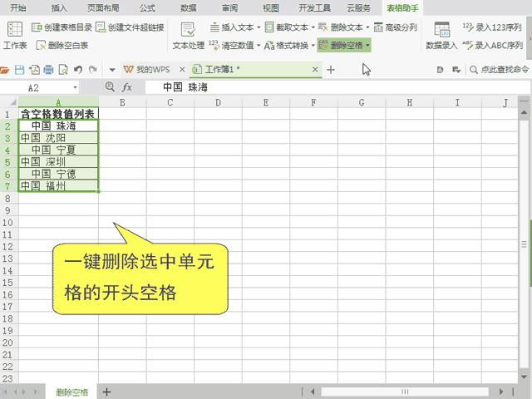This screenshot has width=532, height=399.
Task: Switch to the 视图 ribbon tab
Action: (271, 7)
